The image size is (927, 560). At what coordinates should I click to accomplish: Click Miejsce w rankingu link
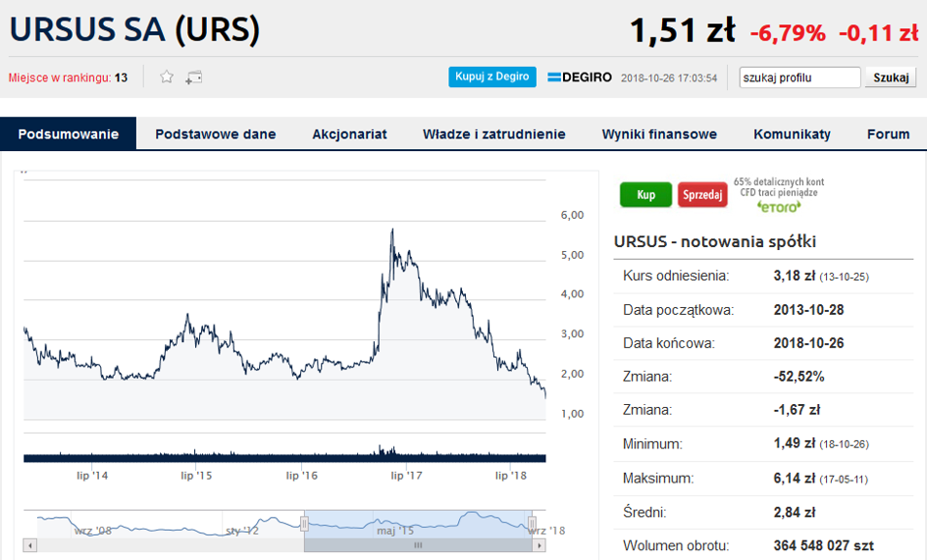68,77
